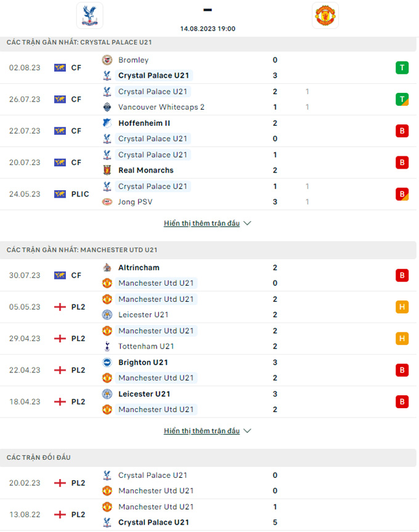Click the Brighton U21 club badge

(x=108, y=362)
